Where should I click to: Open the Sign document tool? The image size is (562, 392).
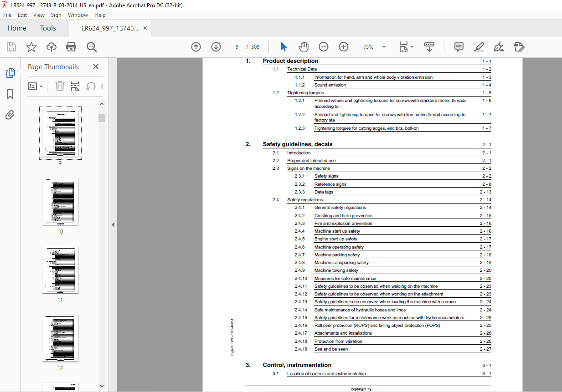(x=499, y=47)
